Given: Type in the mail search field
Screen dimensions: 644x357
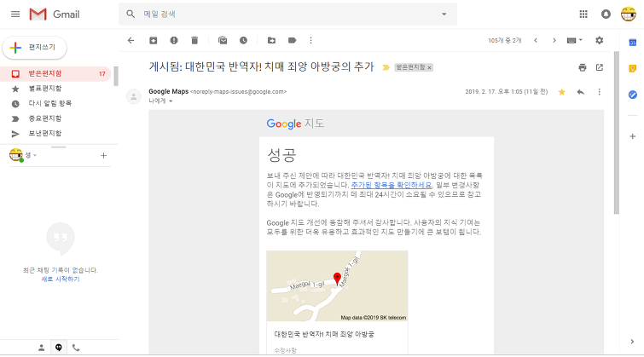Looking at the screenshot, I should (287, 14).
